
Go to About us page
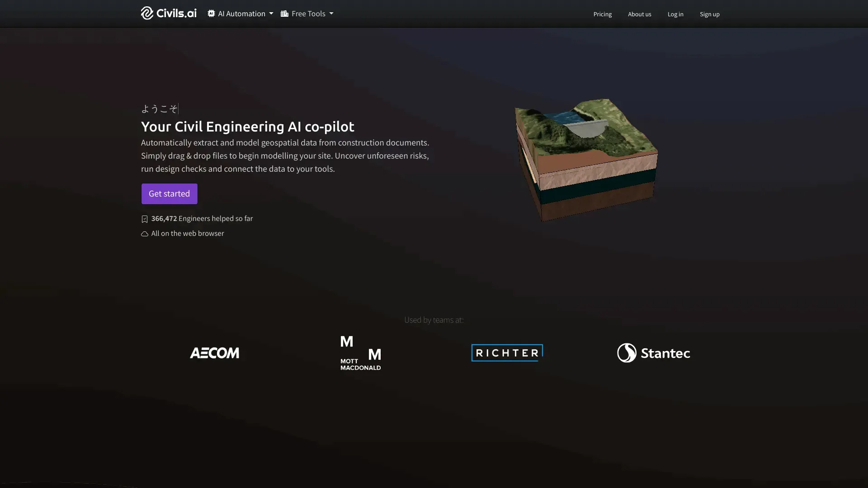[x=640, y=14]
